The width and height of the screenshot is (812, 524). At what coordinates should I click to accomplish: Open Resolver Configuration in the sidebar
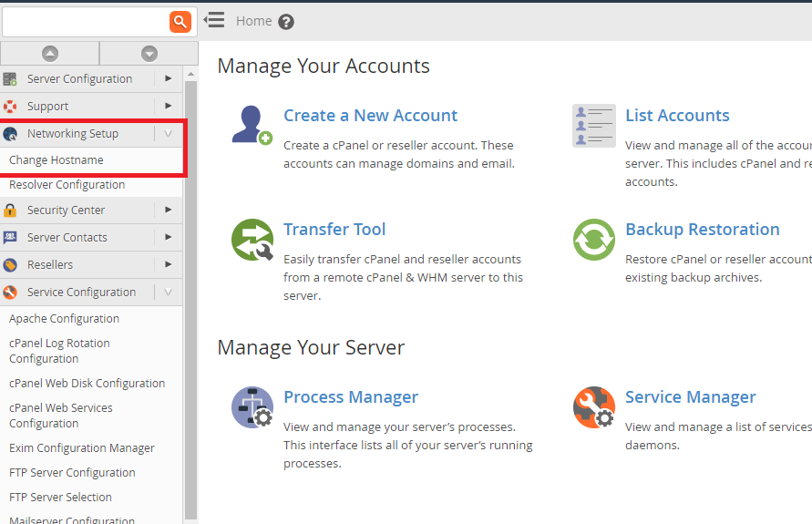pos(67,184)
